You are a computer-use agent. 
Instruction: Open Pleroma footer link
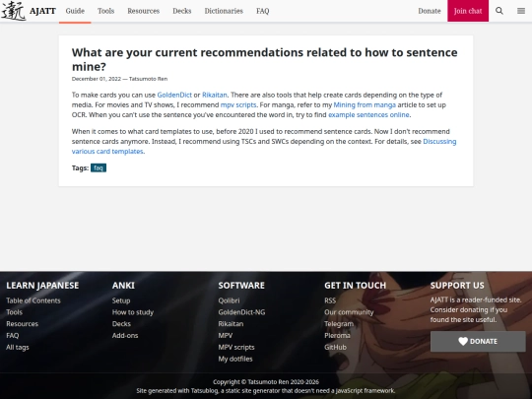[x=337, y=336]
